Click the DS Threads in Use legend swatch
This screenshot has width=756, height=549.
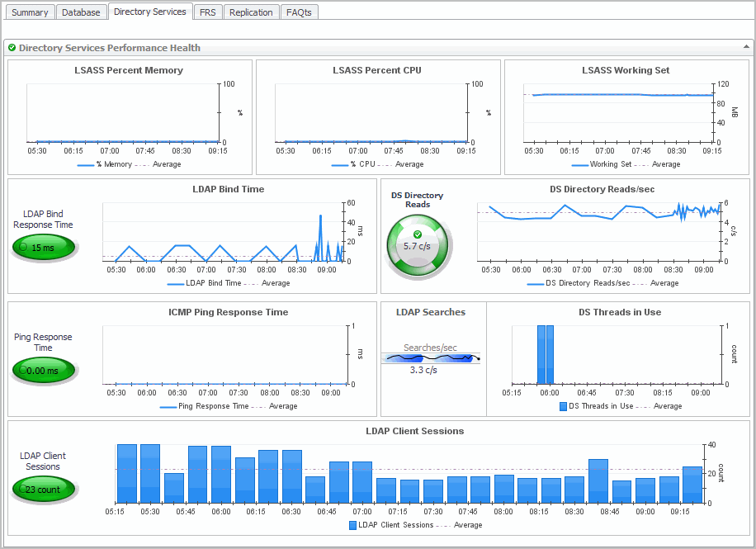(x=563, y=406)
